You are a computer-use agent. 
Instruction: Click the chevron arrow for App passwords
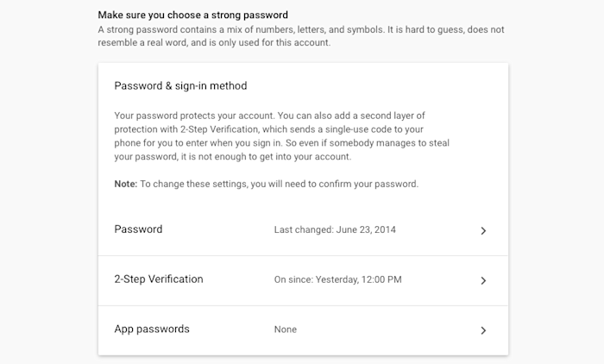pos(483,329)
